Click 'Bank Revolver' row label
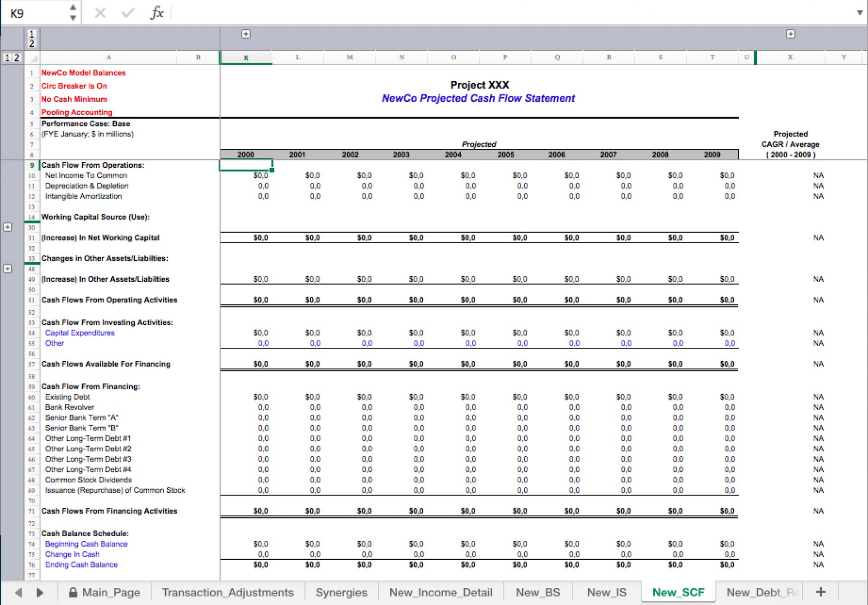The width and height of the screenshot is (868, 605). [70, 407]
